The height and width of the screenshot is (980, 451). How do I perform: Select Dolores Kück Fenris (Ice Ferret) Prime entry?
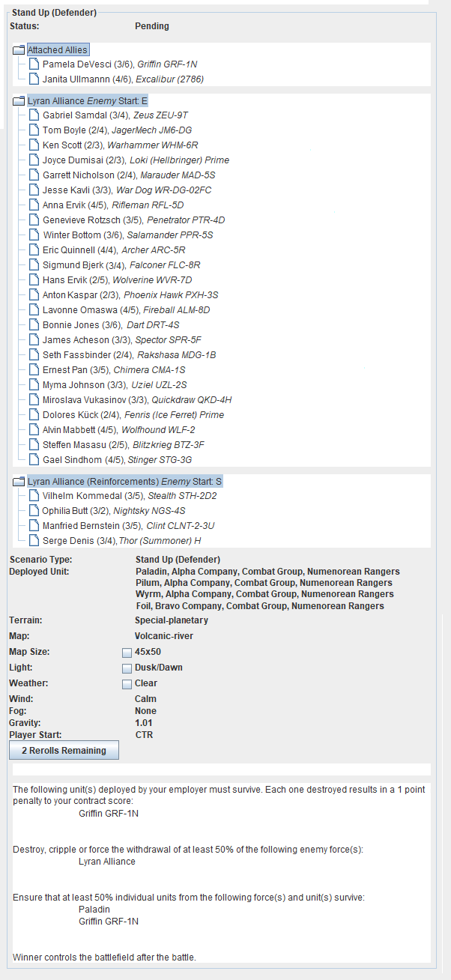(133, 415)
